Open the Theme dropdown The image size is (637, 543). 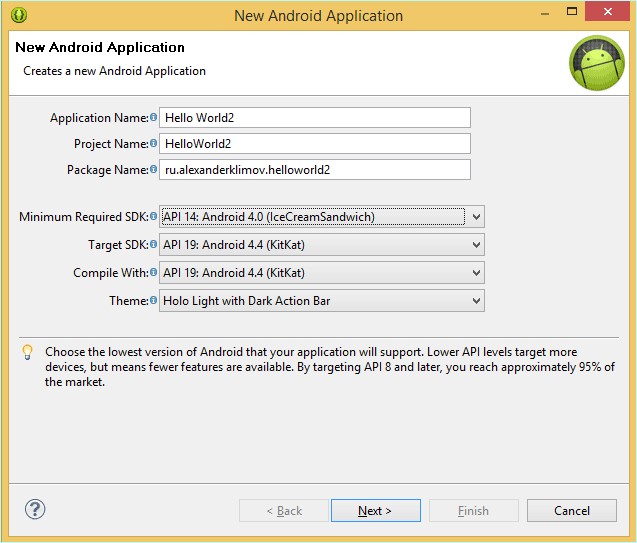[x=321, y=301]
